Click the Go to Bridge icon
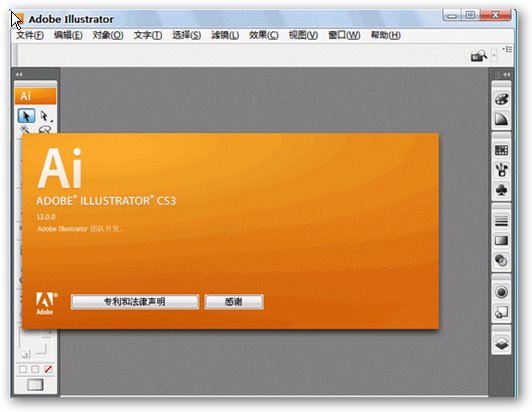 pos(478,56)
